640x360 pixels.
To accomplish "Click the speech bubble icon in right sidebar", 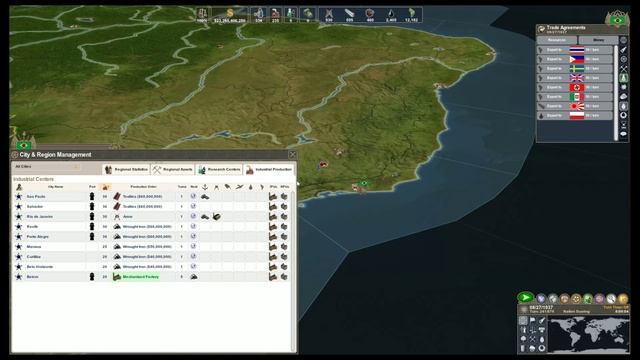I will point(624,134).
